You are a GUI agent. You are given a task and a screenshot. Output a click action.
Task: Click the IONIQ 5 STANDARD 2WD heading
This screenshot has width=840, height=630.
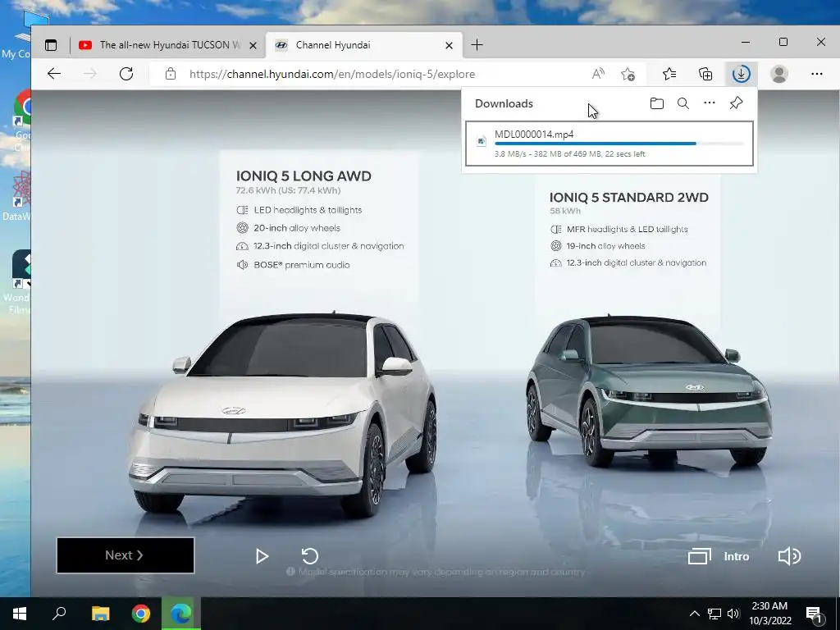pyautogui.click(x=629, y=197)
